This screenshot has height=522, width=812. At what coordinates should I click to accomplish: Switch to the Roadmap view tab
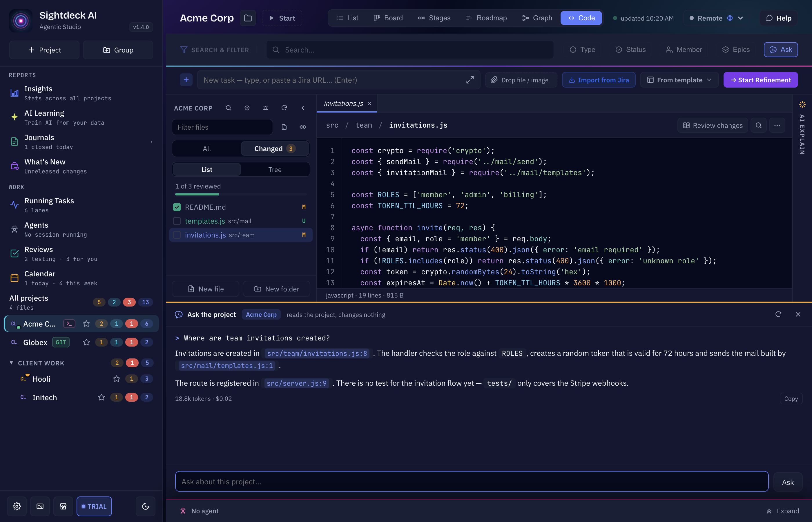[x=486, y=18]
